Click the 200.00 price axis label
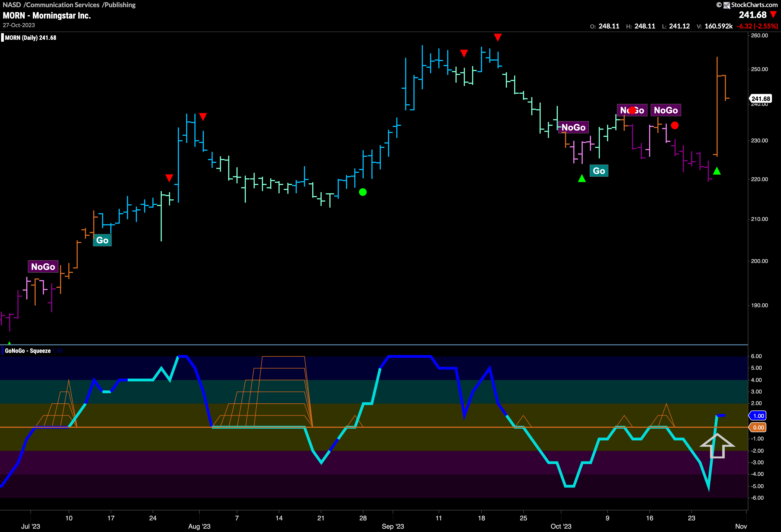The height and width of the screenshot is (532, 781). coord(759,261)
